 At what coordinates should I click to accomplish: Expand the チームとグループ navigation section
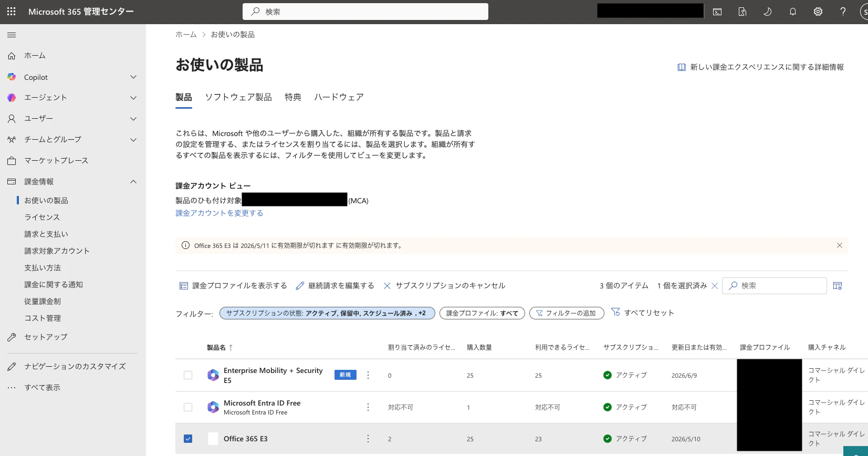[133, 140]
